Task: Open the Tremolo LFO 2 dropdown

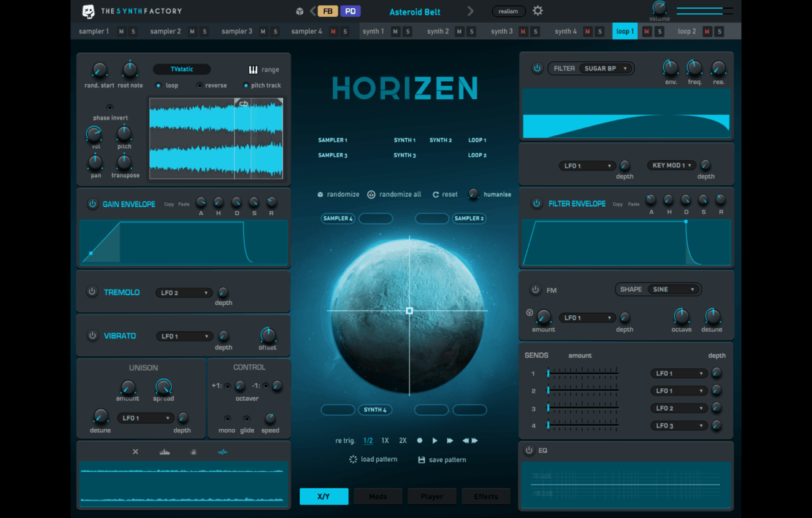Action: (184, 293)
